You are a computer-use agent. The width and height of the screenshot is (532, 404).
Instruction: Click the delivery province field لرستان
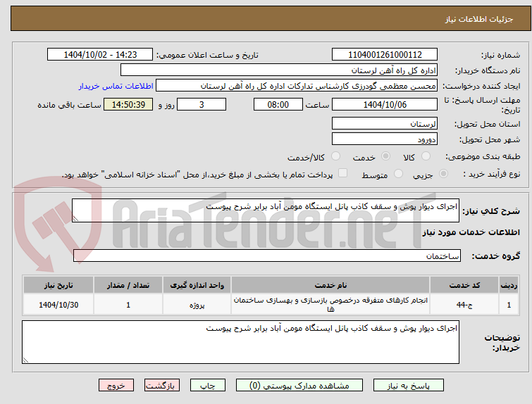tap(385, 123)
